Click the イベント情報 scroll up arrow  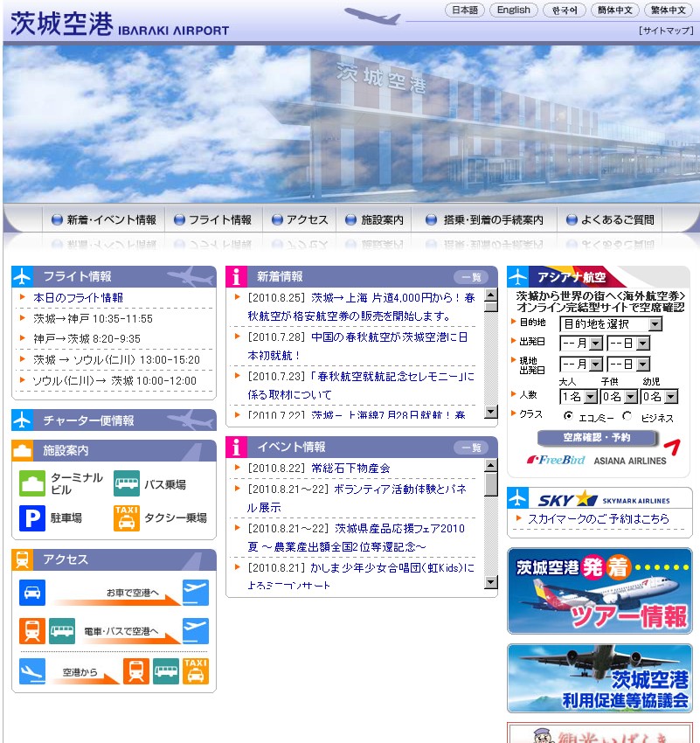click(491, 465)
